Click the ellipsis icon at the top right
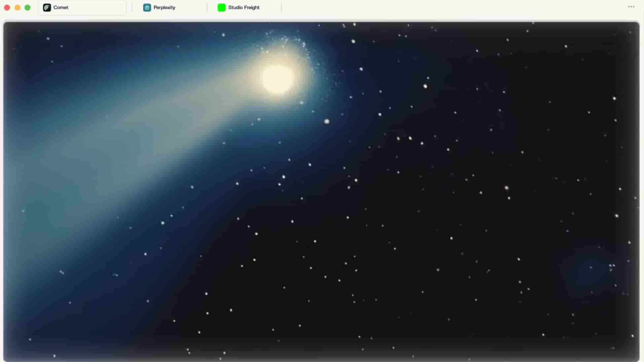644x362 pixels. (631, 7)
